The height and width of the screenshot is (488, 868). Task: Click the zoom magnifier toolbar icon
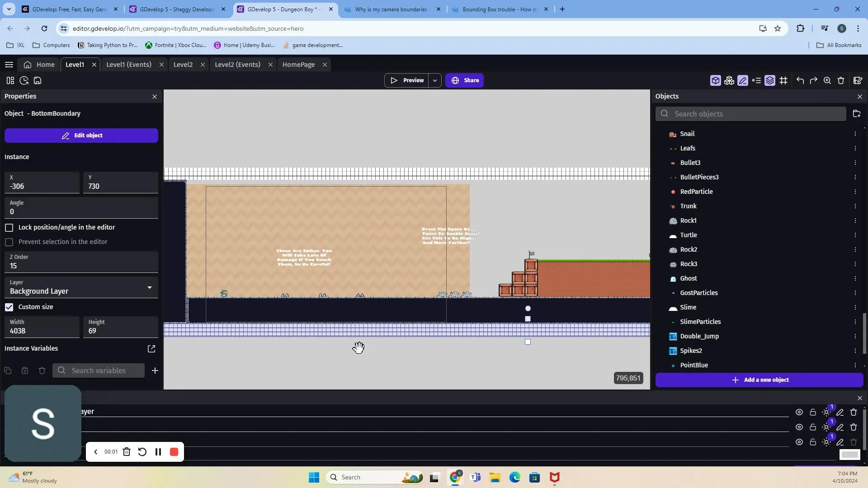pos(827,80)
